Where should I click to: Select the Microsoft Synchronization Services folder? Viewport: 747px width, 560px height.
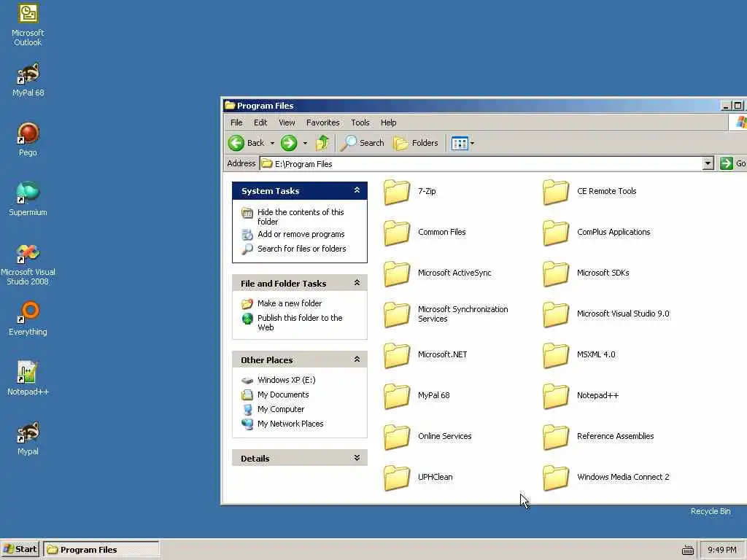446,314
